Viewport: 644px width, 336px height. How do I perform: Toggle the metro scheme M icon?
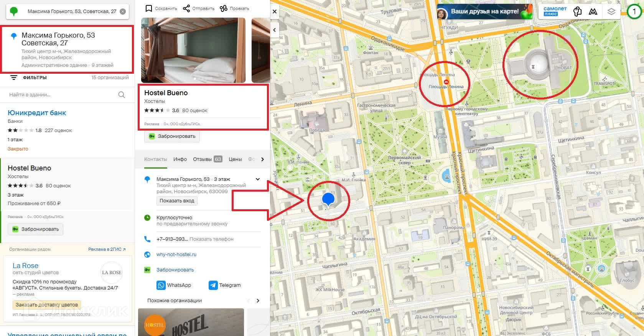pos(593,12)
